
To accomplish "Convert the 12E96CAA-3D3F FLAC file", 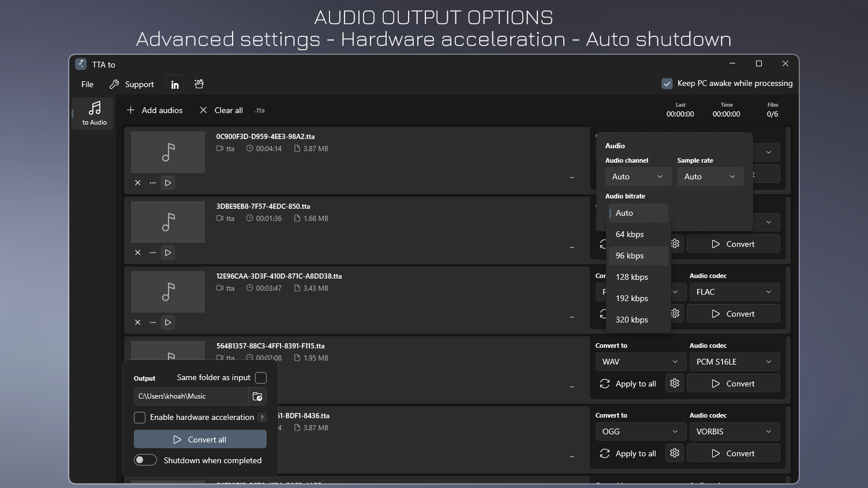I will click(x=734, y=314).
